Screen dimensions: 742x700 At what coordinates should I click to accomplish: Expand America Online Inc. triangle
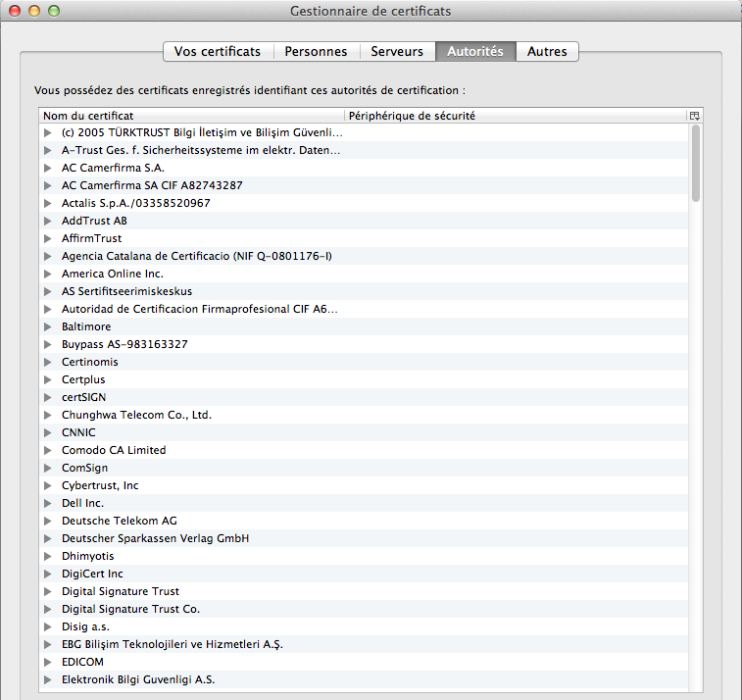47,274
